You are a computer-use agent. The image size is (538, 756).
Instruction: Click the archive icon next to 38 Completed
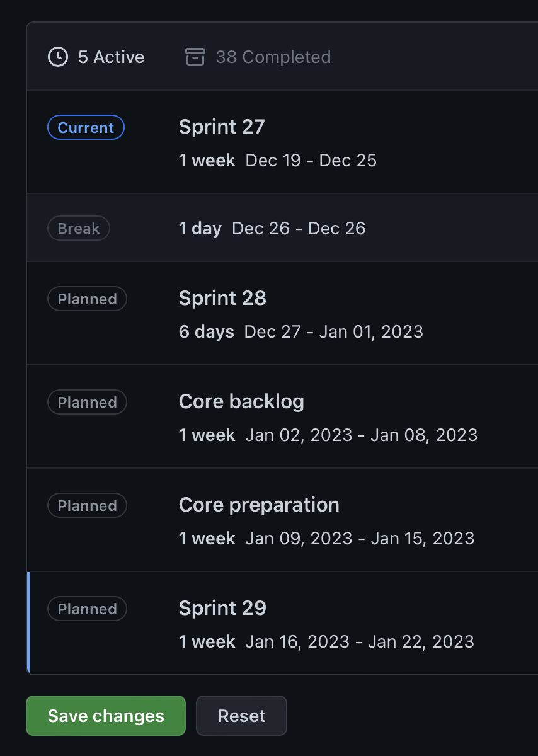point(195,56)
